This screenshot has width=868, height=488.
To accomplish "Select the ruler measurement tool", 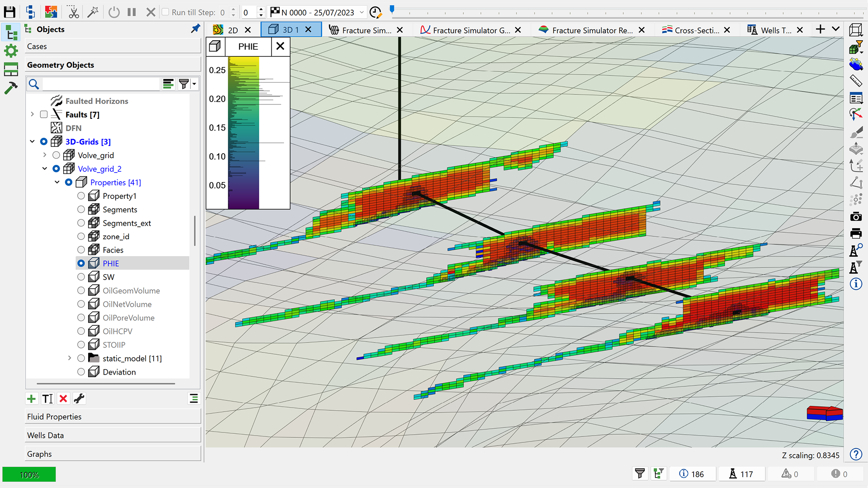I will 856,81.
